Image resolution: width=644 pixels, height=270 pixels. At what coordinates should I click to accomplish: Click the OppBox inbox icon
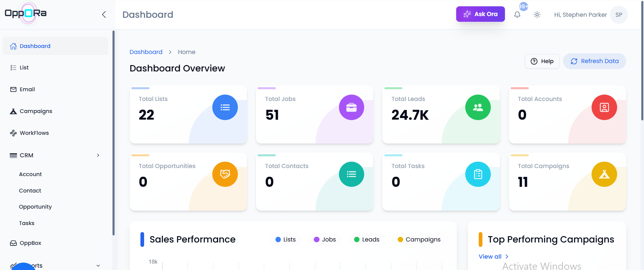pyautogui.click(x=13, y=243)
